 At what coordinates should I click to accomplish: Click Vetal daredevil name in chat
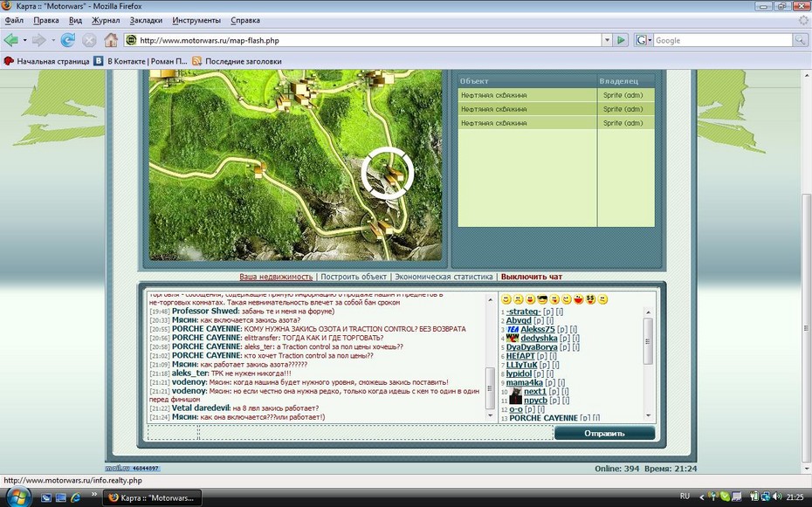coord(201,408)
